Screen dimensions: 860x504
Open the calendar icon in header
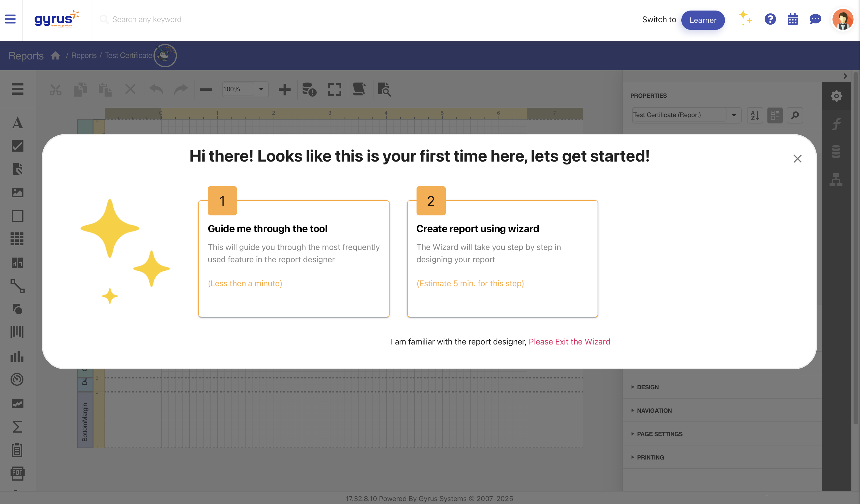point(792,19)
